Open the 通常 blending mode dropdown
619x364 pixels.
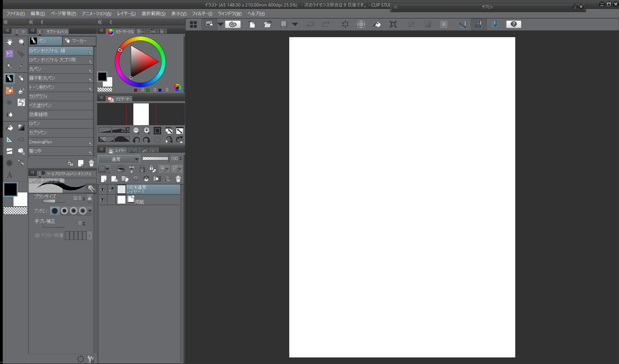click(x=119, y=159)
